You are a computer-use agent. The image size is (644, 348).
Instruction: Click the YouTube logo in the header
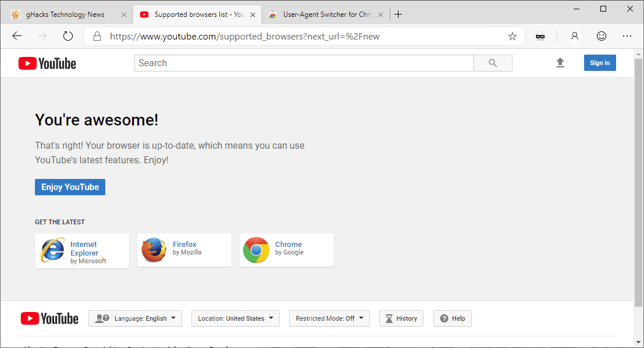pyautogui.click(x=47, y=63)
